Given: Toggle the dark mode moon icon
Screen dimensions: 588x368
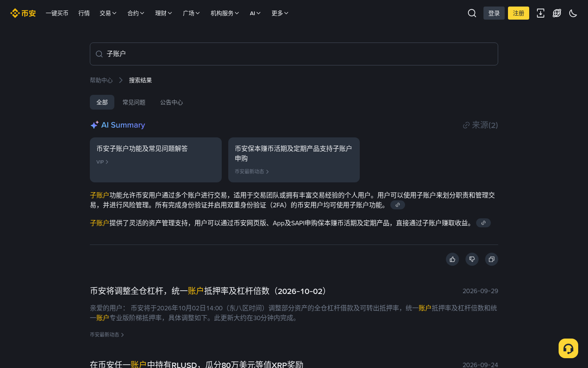Looking at the screenshot, I should point(573,13).
